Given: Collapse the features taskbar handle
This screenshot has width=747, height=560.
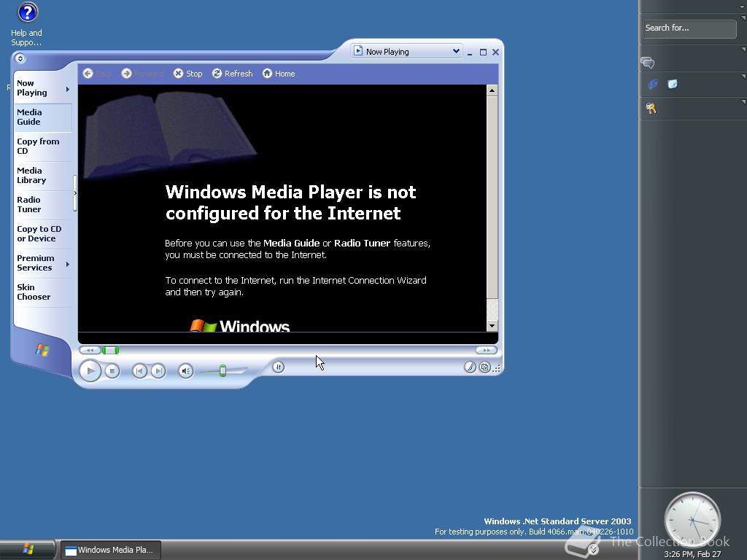Looking at the screenshot, I should click(75, 192).
